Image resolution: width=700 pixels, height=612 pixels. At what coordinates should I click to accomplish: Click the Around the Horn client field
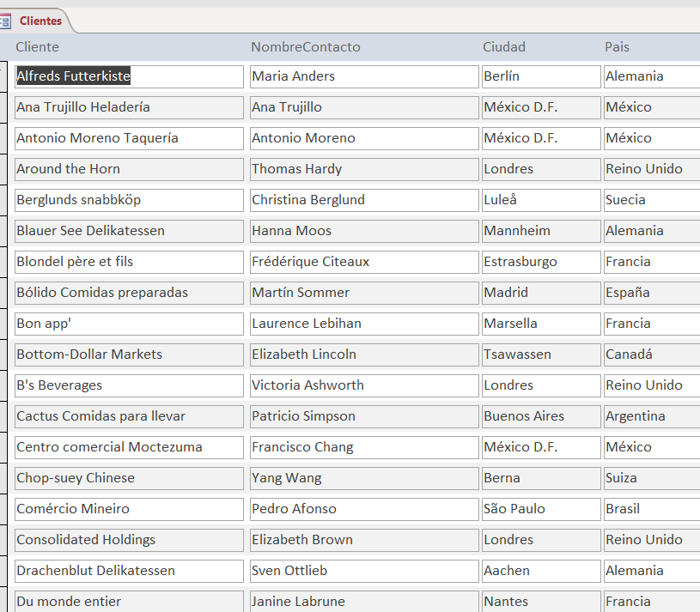tap(129, 169)
